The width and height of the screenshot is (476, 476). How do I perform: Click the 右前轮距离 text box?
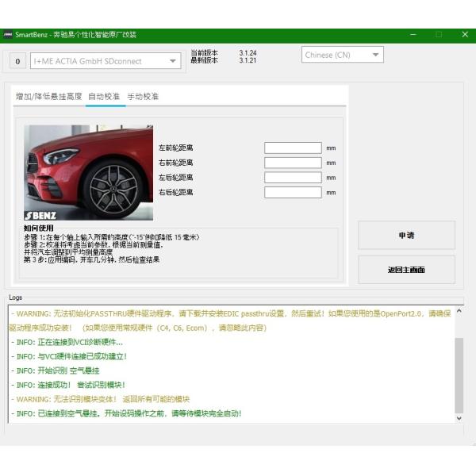point(293,163)
